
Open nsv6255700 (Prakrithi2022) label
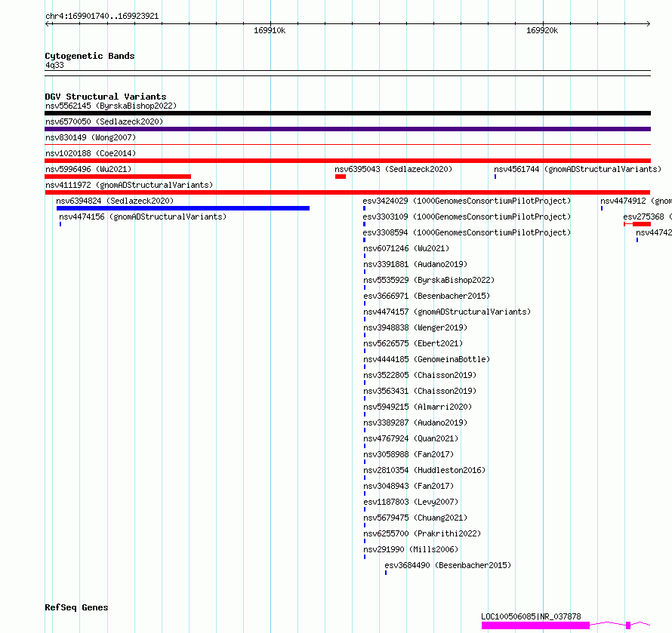[x=422, y=533]
